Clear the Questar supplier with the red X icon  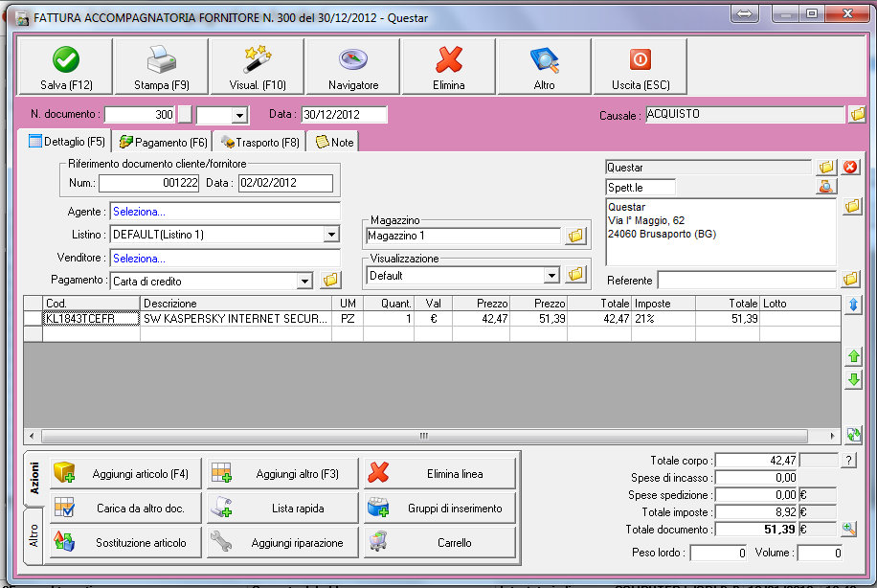[x=850, y=168]
